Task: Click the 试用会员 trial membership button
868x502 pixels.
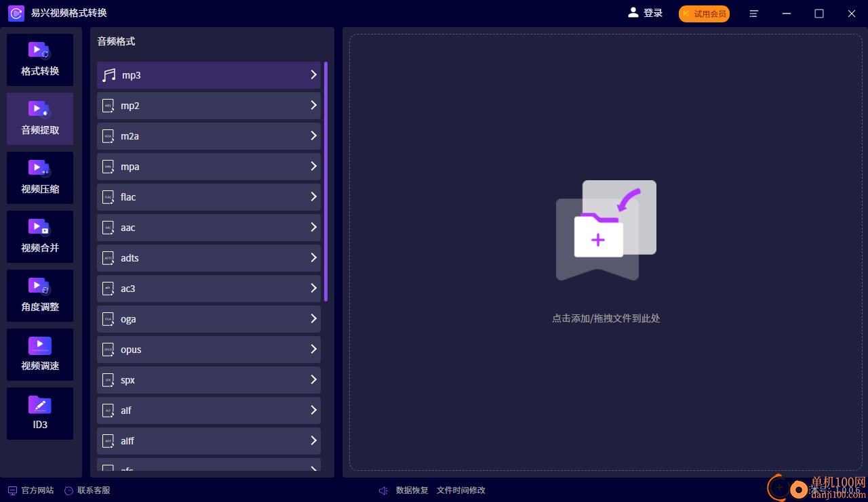Action: 704,14
